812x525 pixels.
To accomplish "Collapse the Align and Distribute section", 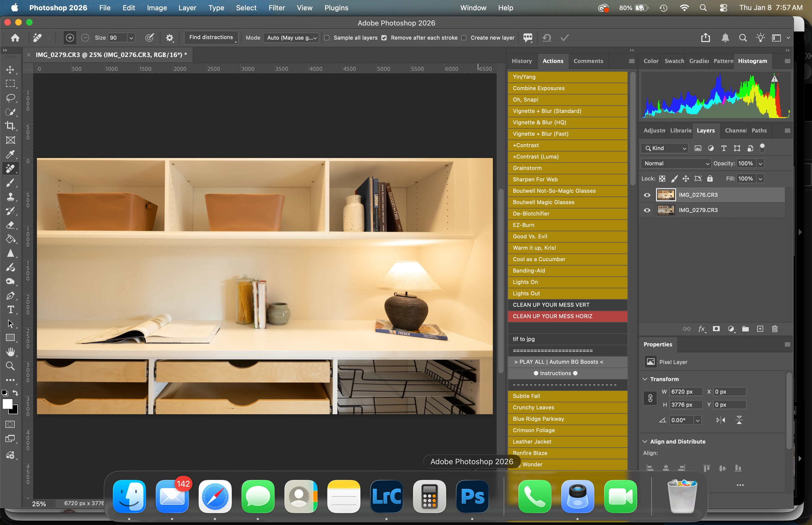I will click(645, 441).
